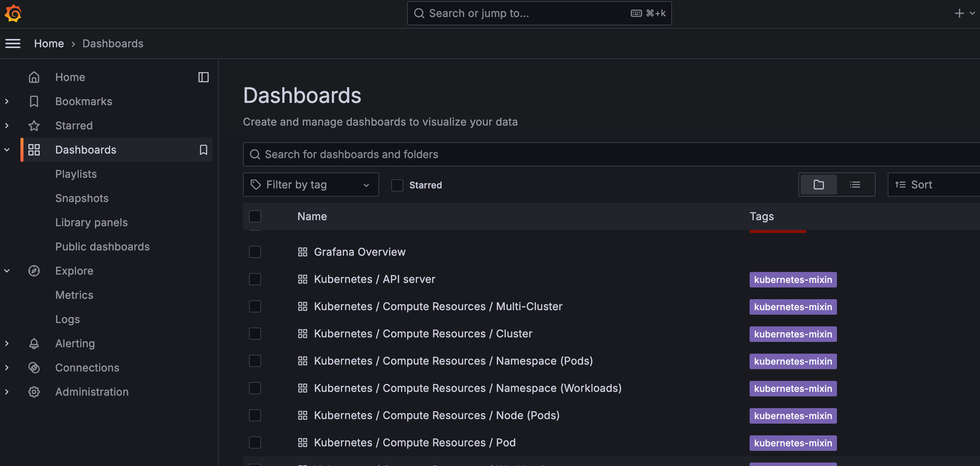Open Logs under Explore
Image resolution: width=980 pixels, height=466 pixels.
coord(67,320)
